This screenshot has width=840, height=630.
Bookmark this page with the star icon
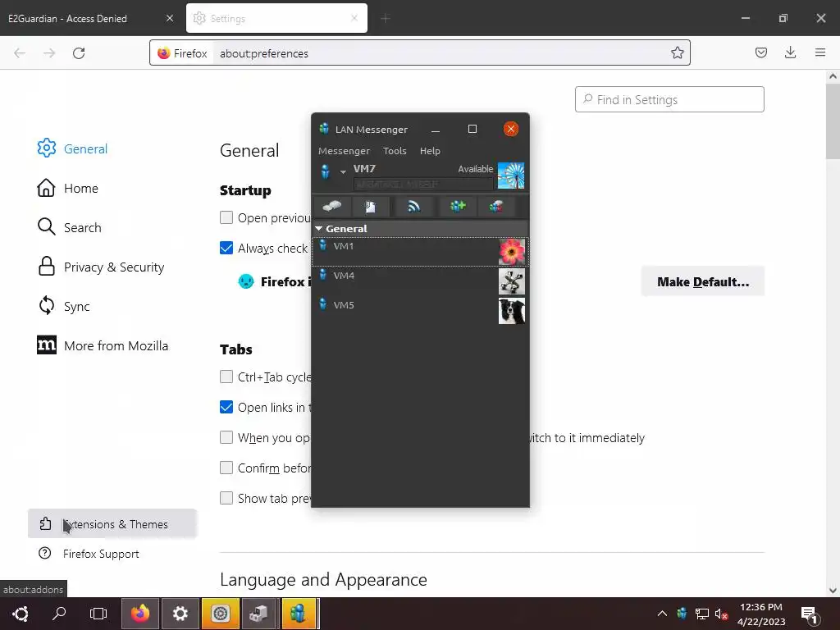(677, 52)
